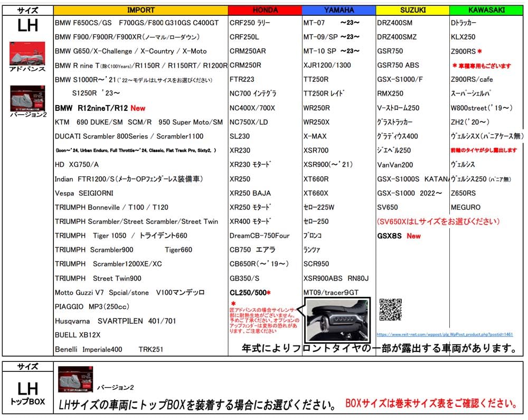
Task: Click the red SV650X size note
Action: click(x=438, y=221)
